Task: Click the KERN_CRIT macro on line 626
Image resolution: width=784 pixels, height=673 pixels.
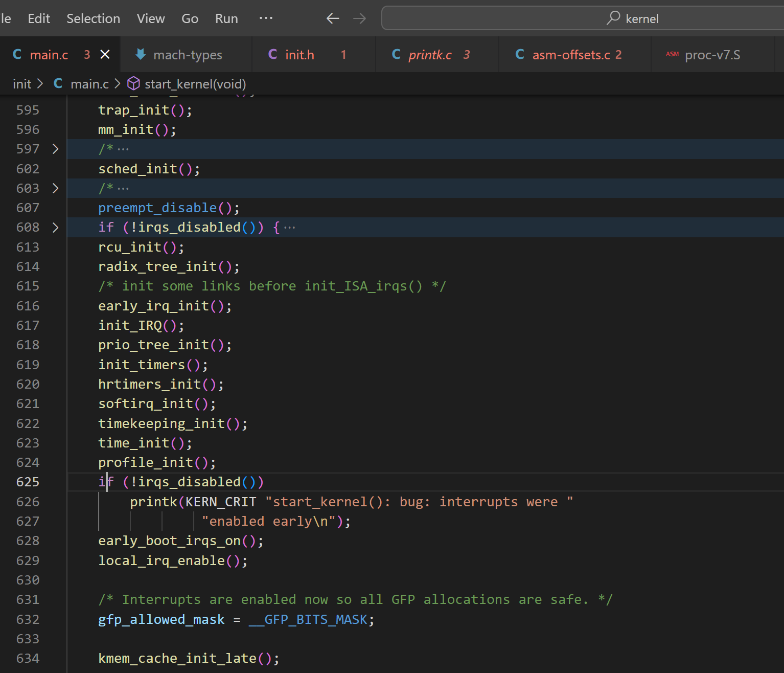Action: [x=220, y=502]
